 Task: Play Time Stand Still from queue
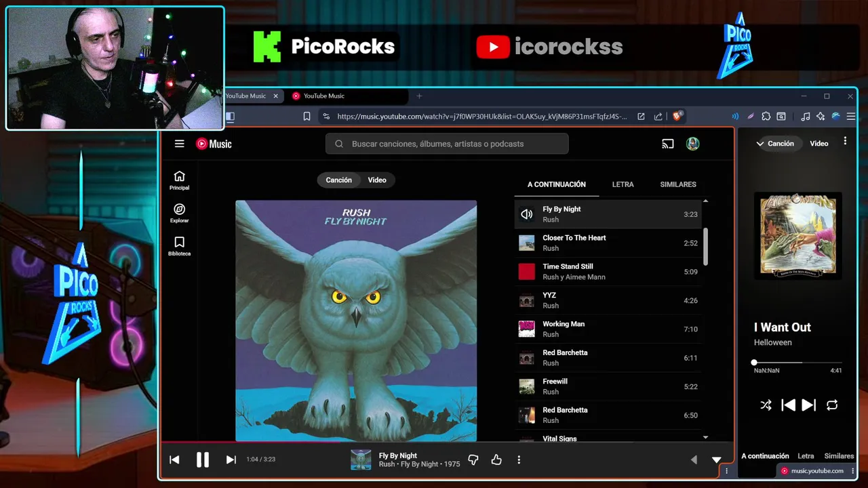click(608, 272)
